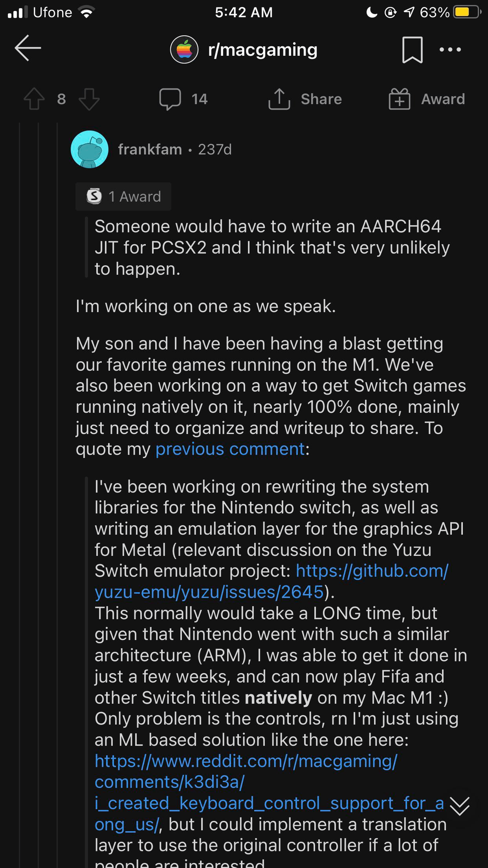488x868 pixels.
Task: Tap the Wi-Fi indicator in the status bar
Action: (87, 12)
